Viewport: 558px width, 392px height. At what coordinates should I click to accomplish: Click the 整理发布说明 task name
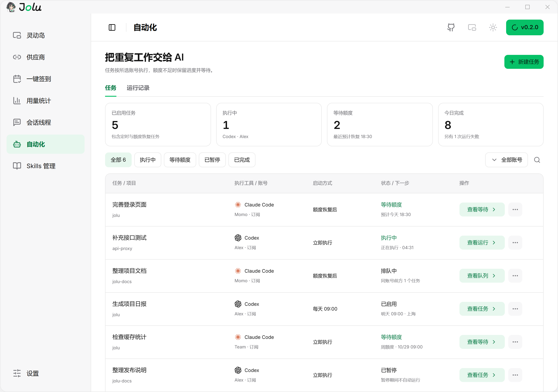click(129, 370)
